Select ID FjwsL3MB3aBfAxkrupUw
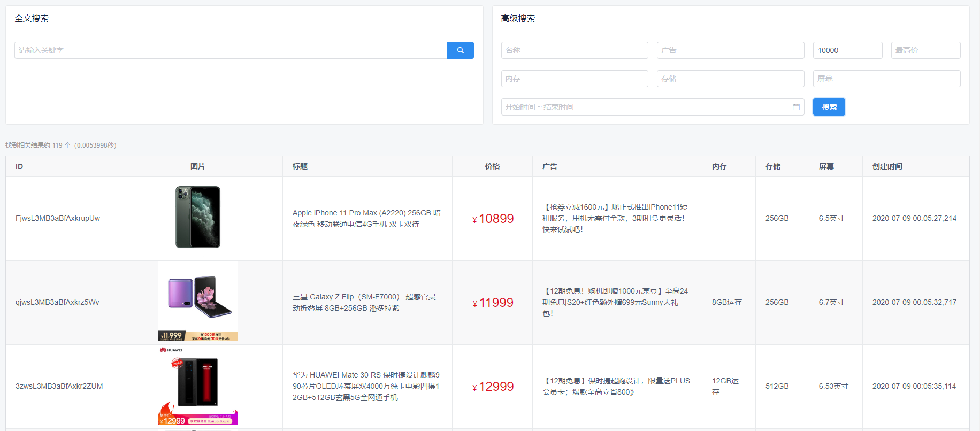The height and width of the screenshot is (431, 980). [x=58, y=218]
